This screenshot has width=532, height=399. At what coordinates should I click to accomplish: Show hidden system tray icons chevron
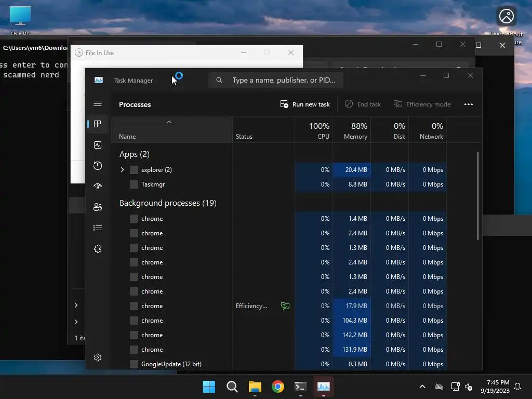[422, 387]
